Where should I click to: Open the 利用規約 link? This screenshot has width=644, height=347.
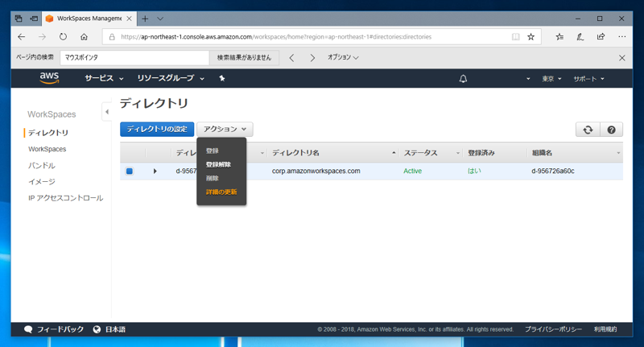click(x=605, y=329)
